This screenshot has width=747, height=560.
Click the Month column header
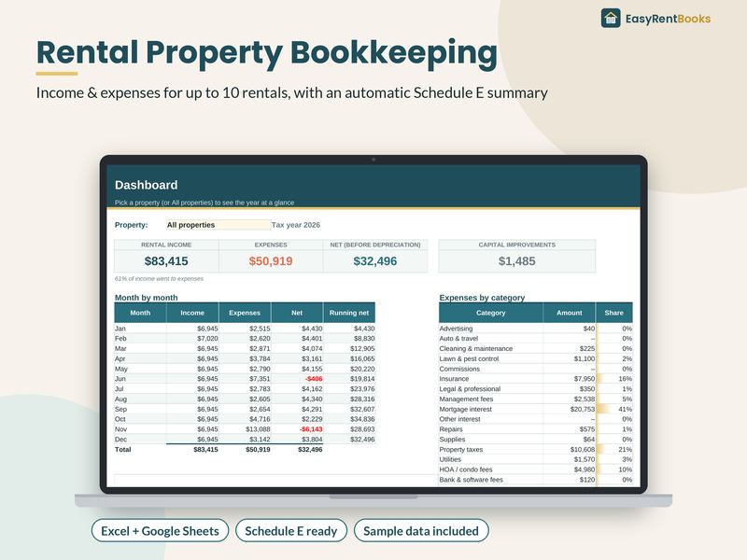point(140,313)
